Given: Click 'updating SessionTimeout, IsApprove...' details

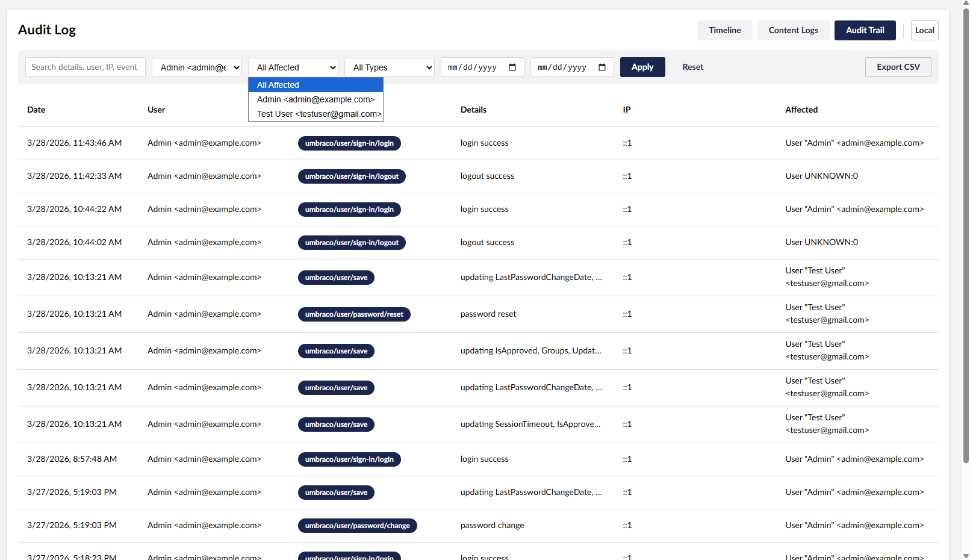Looking at the screenshot, I should 530,424.
